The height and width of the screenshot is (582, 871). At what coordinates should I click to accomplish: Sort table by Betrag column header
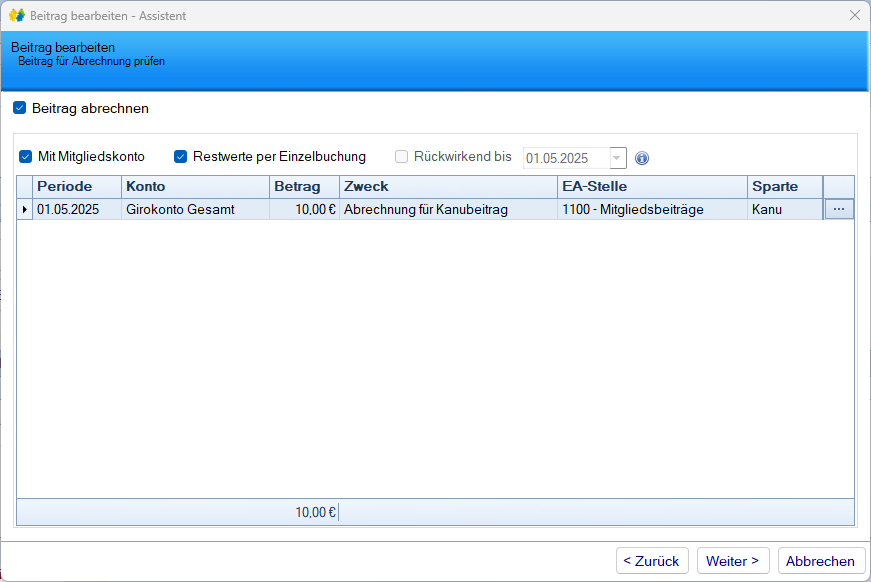(304, 187)
